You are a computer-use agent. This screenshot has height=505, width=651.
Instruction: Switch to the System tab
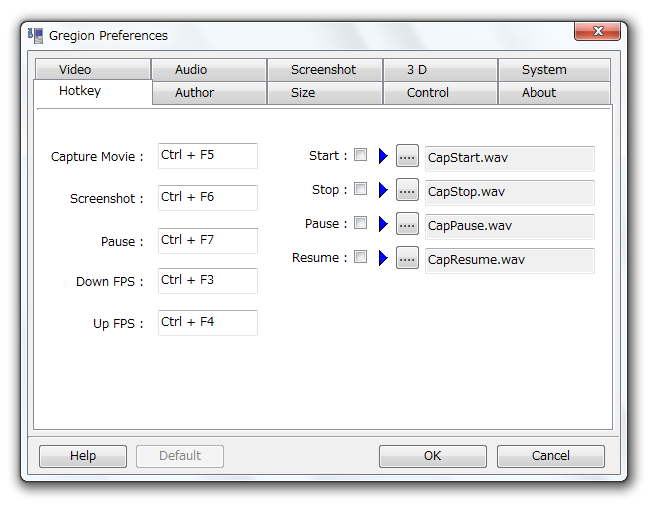pyautogui.click(x=555, y=70)
